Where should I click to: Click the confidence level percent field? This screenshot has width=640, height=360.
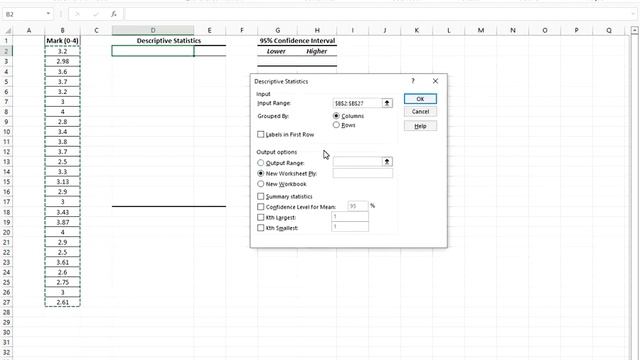358,206
